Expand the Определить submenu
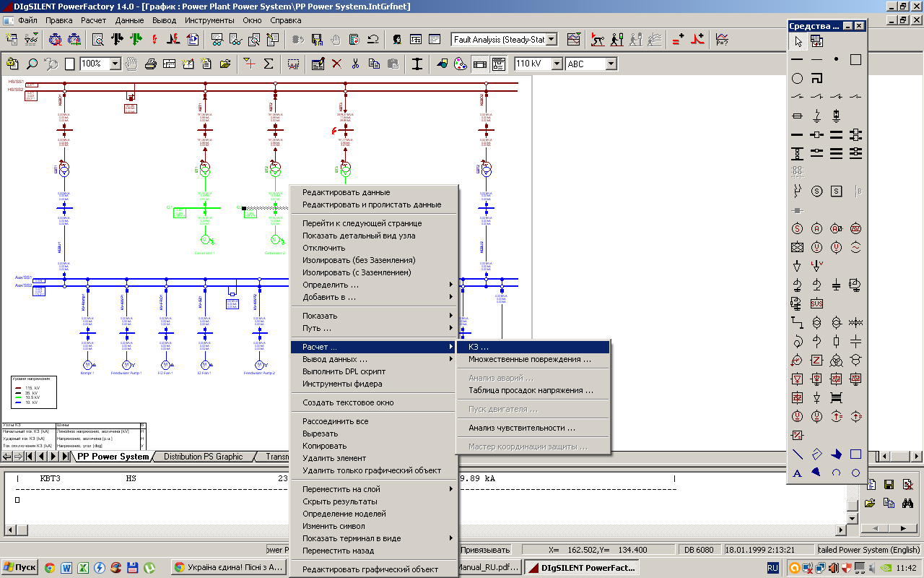This screenshot has width=924, height=578. pos(374,285)
